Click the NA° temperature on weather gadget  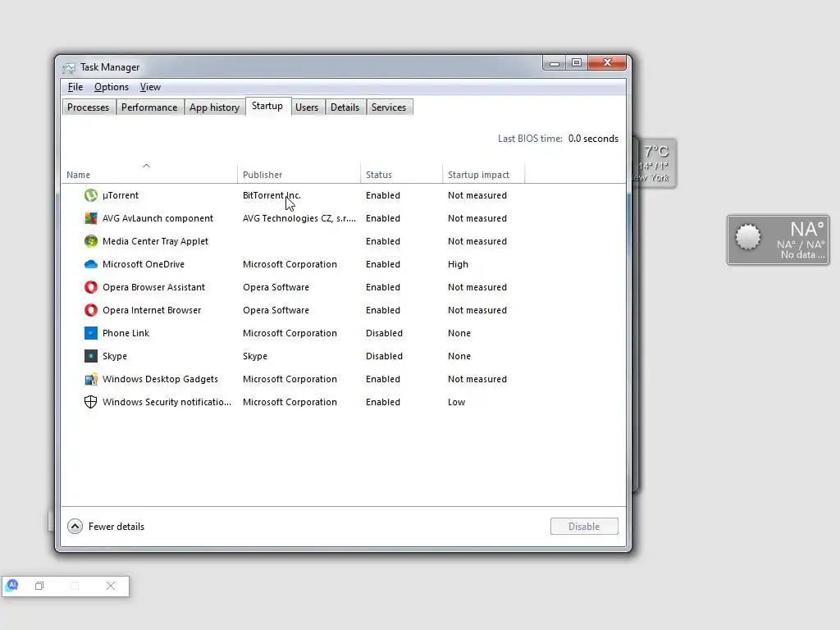(807, 230)
